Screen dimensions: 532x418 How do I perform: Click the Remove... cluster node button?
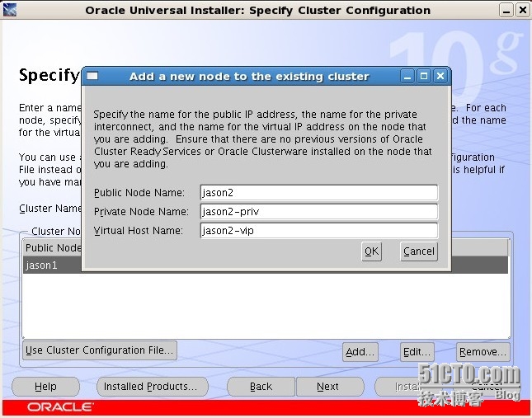[483, 352]
